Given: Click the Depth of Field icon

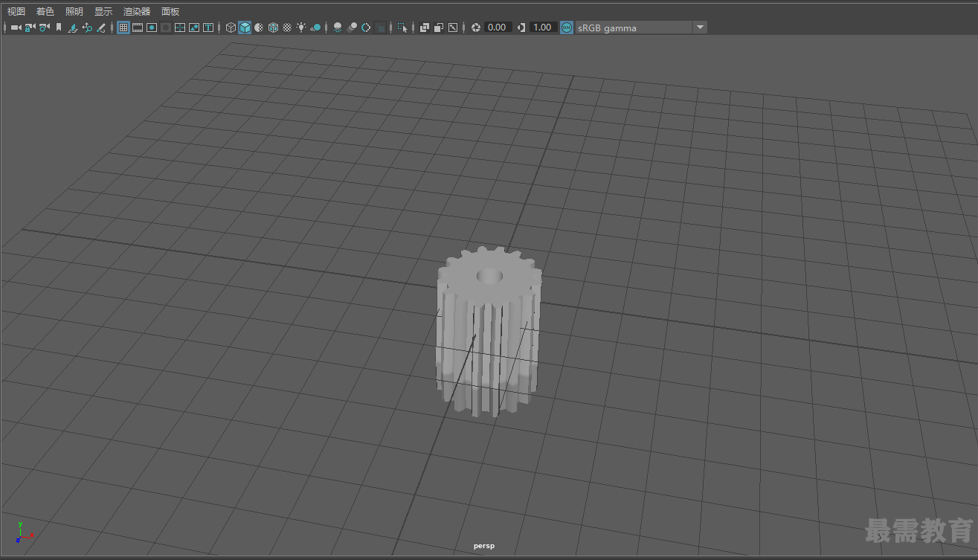Looking at the screenshot, I should point(380,28).
